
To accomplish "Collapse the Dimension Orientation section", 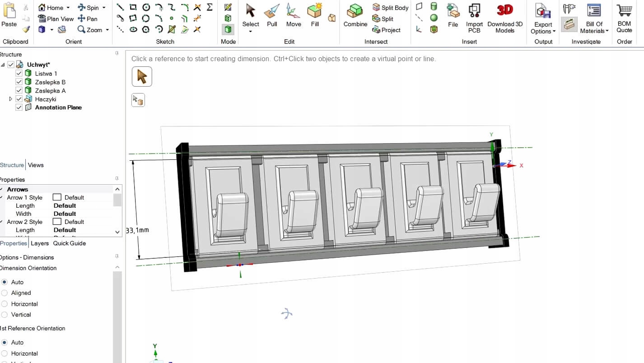I will (117, 268).
